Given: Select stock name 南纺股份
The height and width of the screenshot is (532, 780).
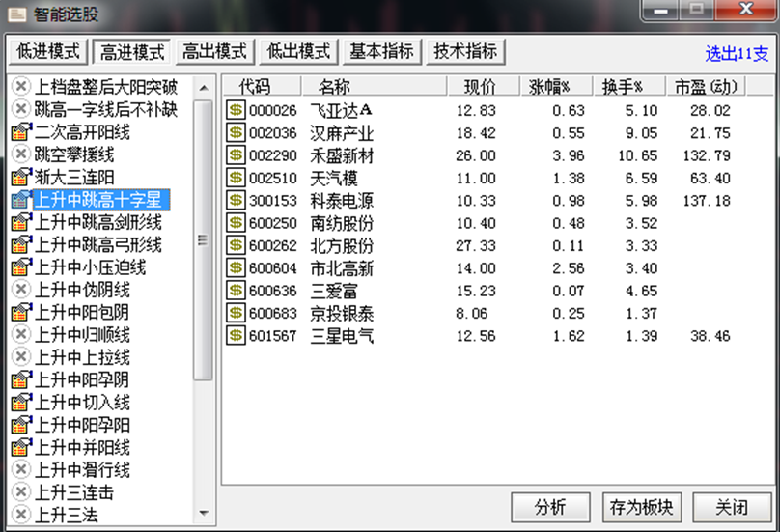Looking at the screenshot, I should (342, 223).
